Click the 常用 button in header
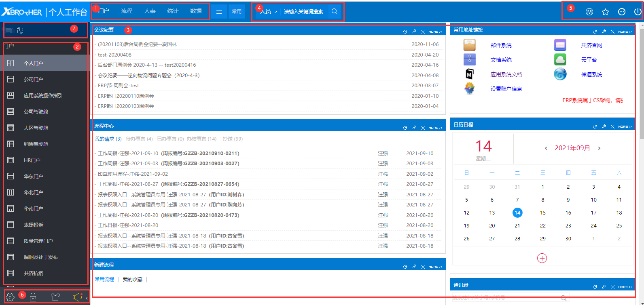 [237, 12]
